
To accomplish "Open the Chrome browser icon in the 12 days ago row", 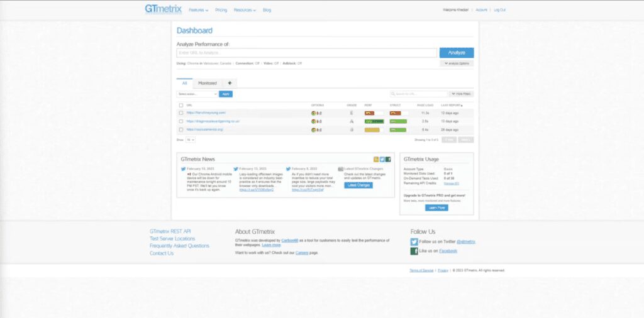I will (313, 113).
